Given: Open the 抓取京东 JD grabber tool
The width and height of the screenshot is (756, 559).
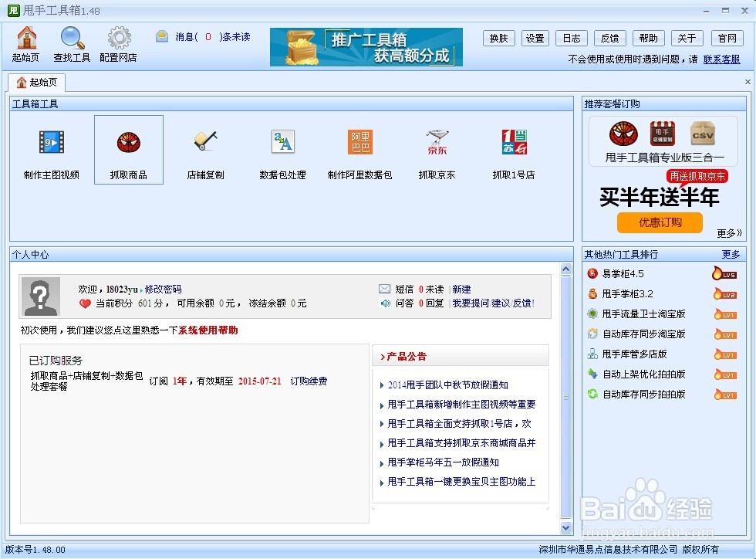Looking at the screenshot, I should pos(437,149).
